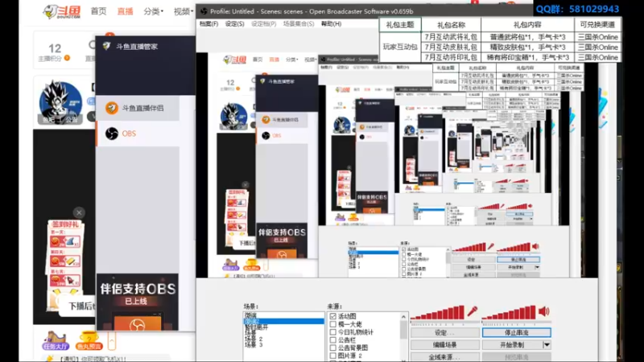
Task: Click the 7月互动武将礼包 table cell
Action: (x=451, y=37)
